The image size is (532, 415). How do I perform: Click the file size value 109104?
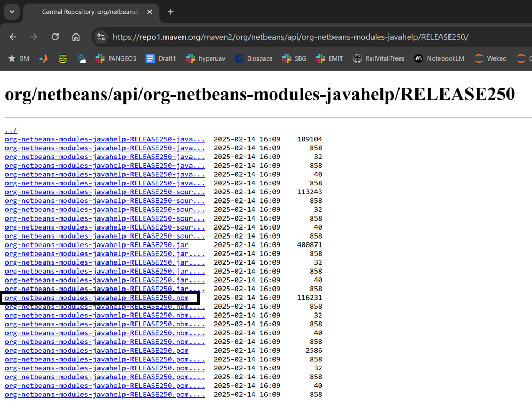pos(310,139)
